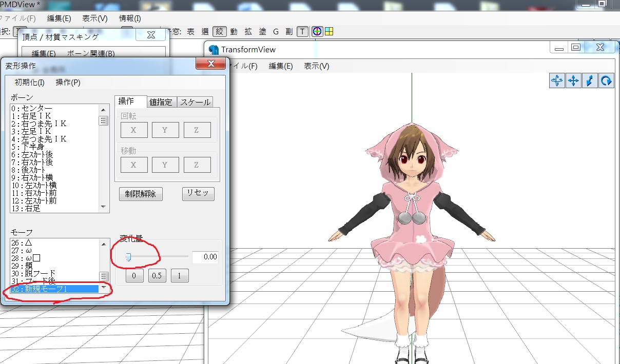Select bone 10:左スカート横 in the list
Viewport: 620px width, 364px height.
(x=54, y=185)
